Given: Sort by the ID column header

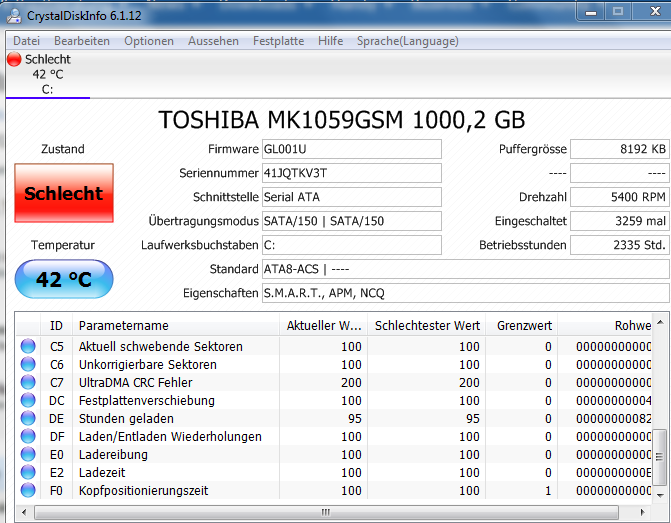Looking at the screenshot, I should [x=56, y=326].
